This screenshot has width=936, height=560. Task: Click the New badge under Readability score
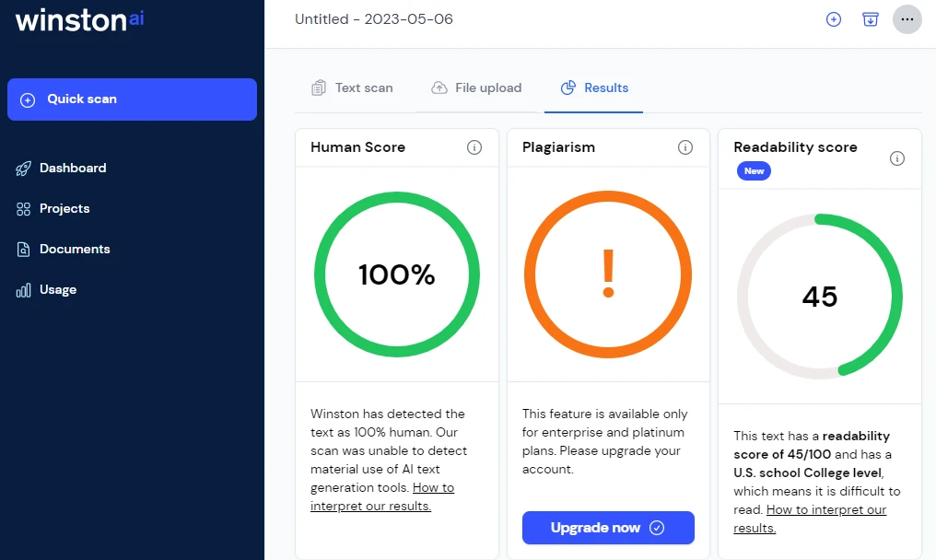(x=754, y=170)
